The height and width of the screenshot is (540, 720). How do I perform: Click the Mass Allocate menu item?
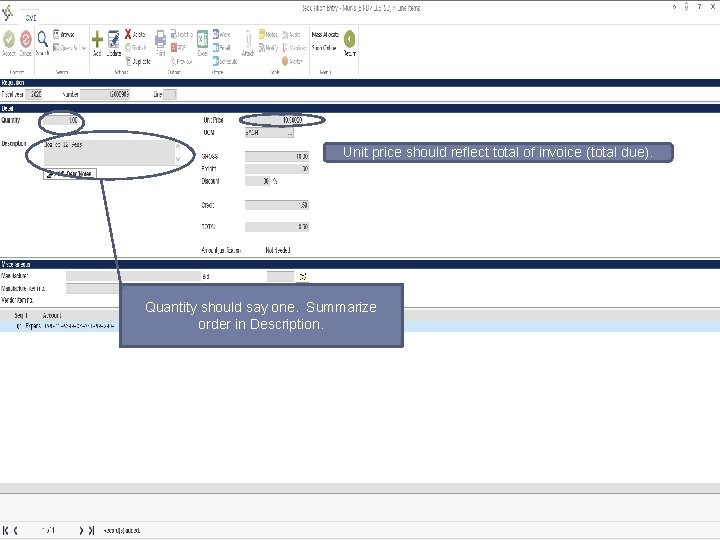[x=325, y=34]
